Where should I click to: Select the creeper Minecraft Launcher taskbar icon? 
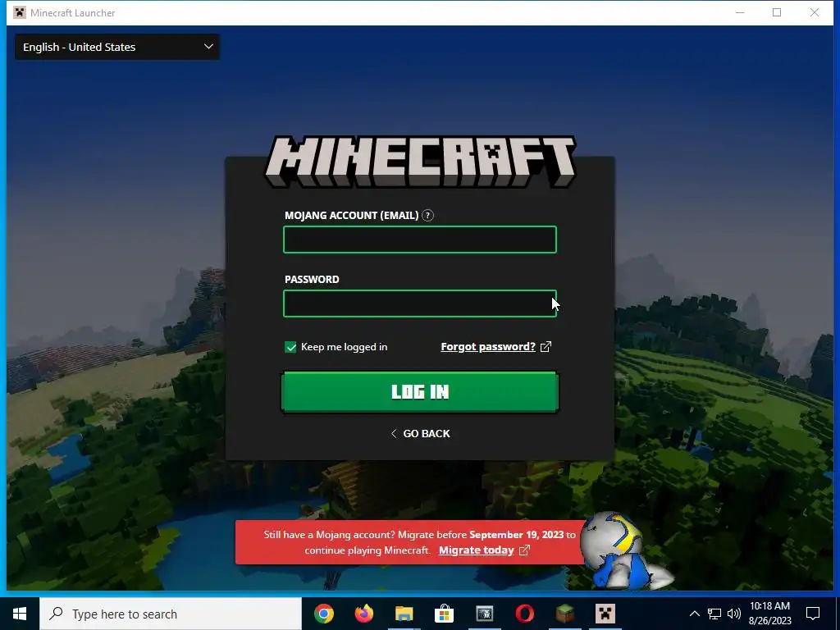point(605,614)
